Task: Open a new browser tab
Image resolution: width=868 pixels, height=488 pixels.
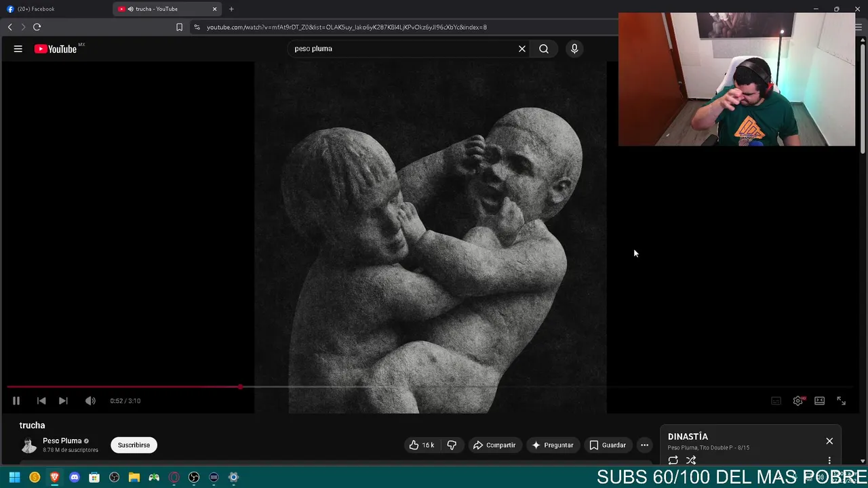Action: 231,9
